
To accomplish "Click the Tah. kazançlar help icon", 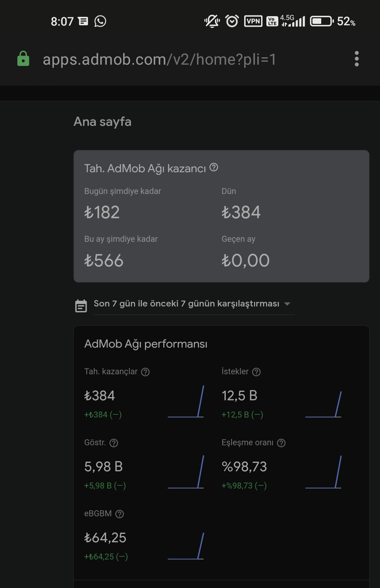I will click(145, 372).
